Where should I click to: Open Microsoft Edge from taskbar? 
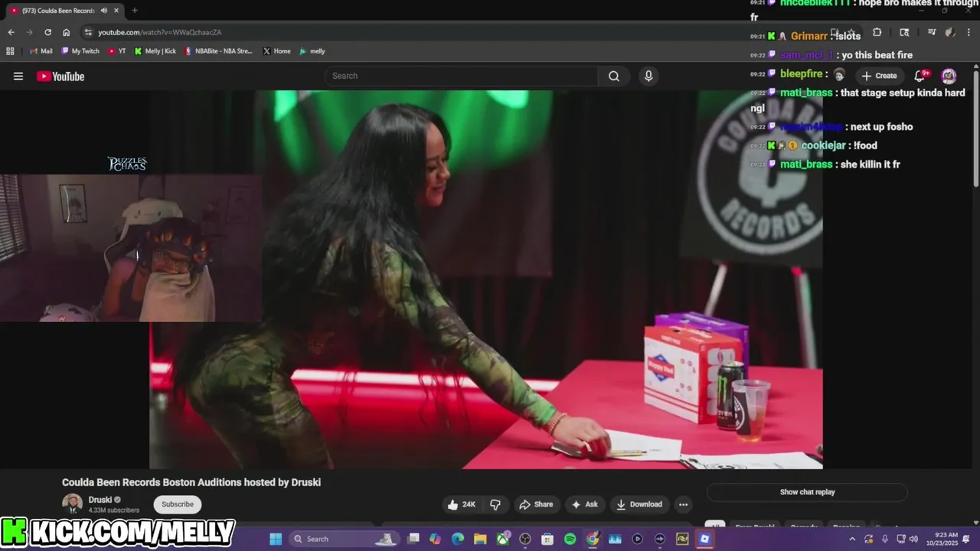(458, 539)
